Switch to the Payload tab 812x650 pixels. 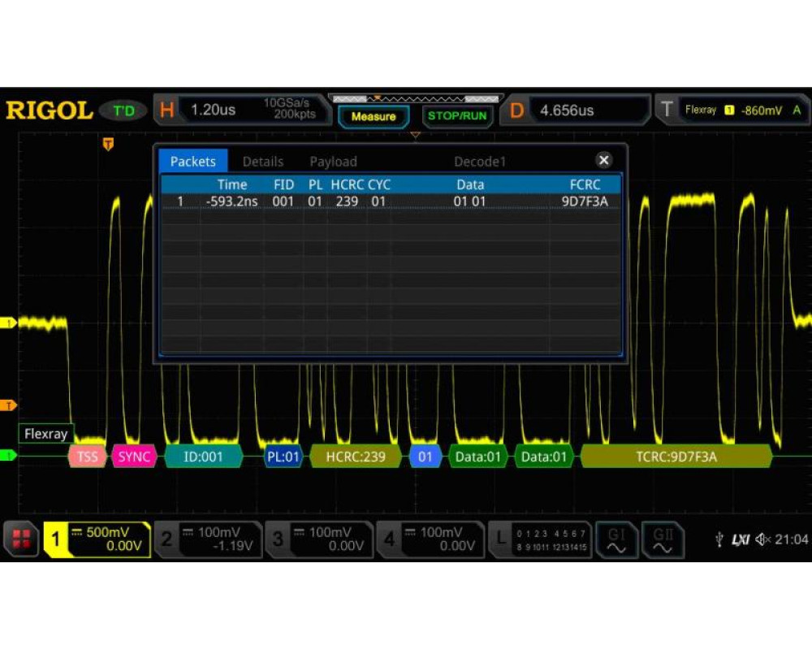pyautogui.click(x=333, y=162)
